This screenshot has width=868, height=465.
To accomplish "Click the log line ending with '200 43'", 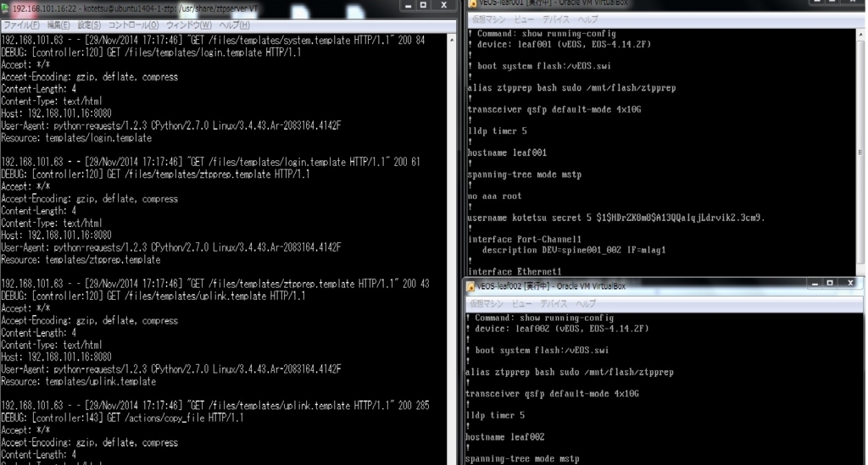I will coord(215,284).
